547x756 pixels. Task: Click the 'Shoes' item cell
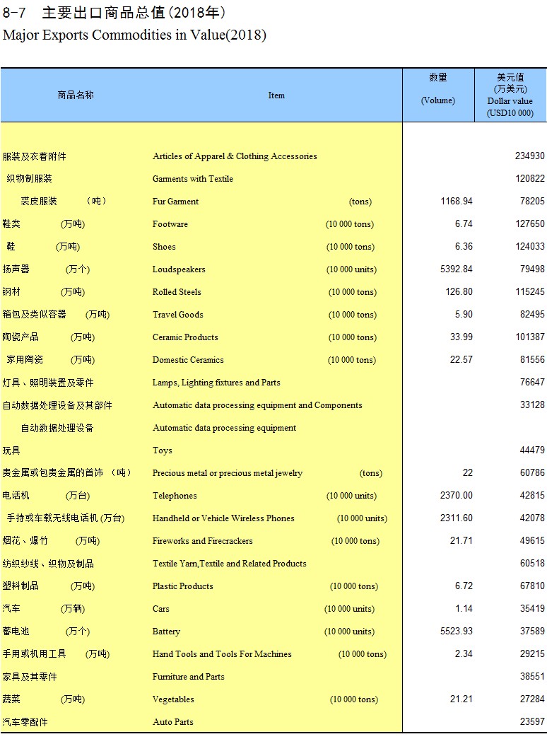coord(164,247)
